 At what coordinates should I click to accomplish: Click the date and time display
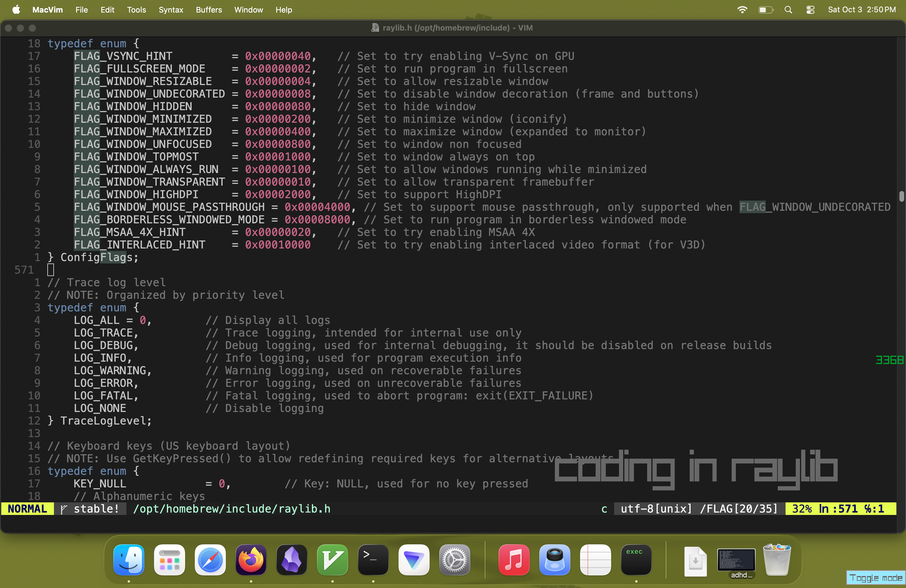(862, 10)
